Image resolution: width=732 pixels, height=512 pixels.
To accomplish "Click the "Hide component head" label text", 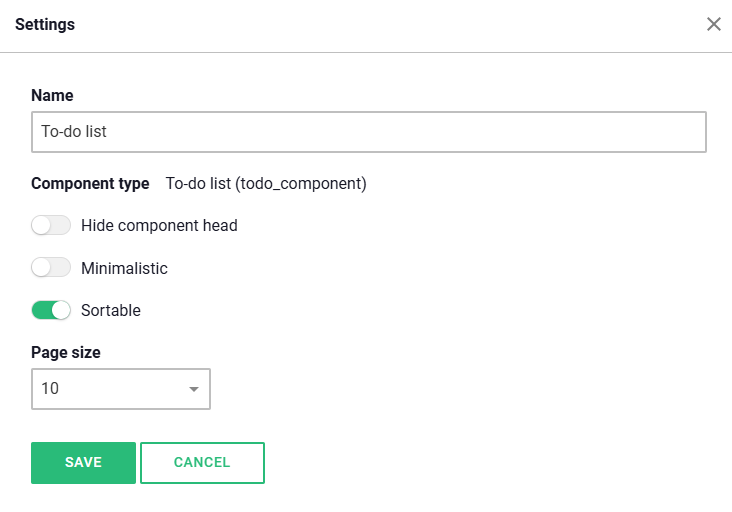I will (x=159, y=226).
